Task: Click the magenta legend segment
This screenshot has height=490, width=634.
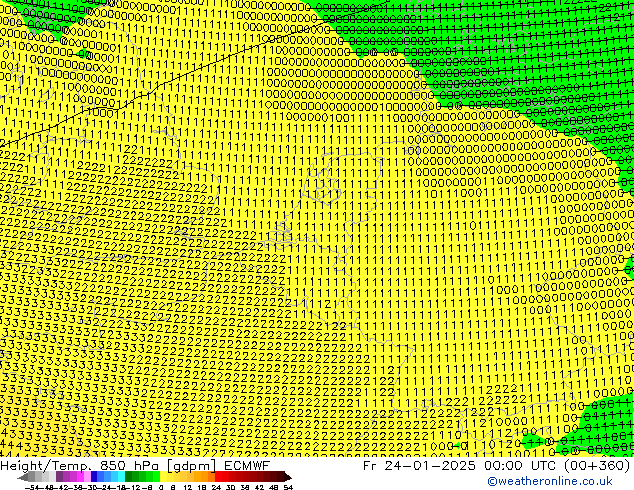Action: 80,477
